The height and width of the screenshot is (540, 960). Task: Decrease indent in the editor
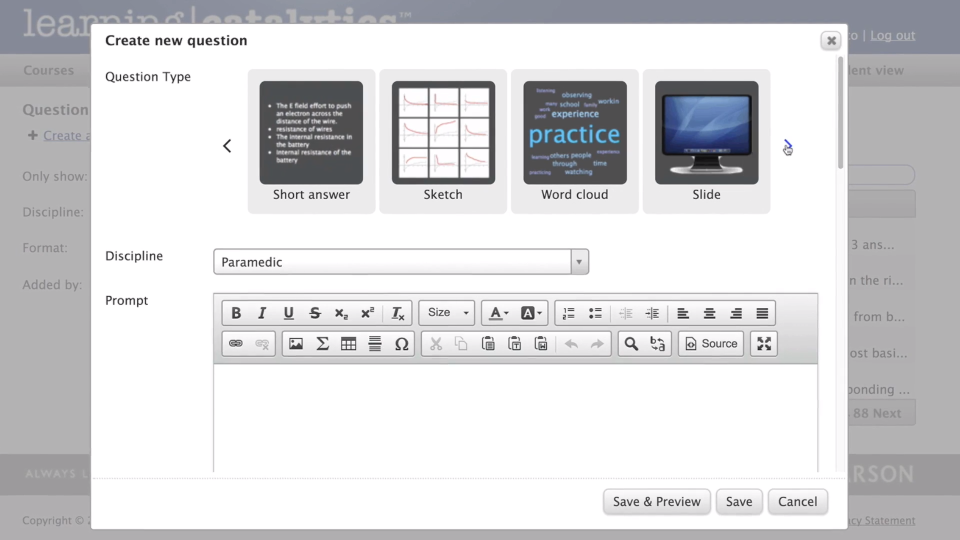tap(626, 313)
